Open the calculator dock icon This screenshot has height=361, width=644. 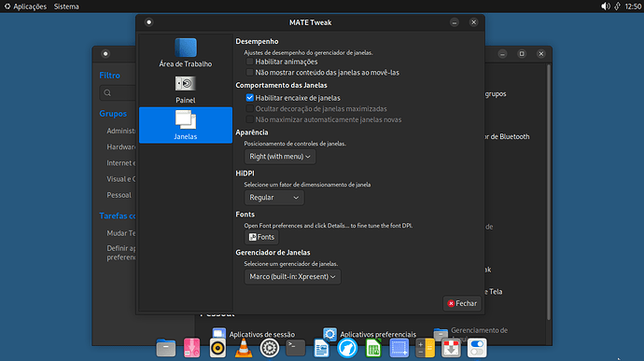click(x=425, y=348)
